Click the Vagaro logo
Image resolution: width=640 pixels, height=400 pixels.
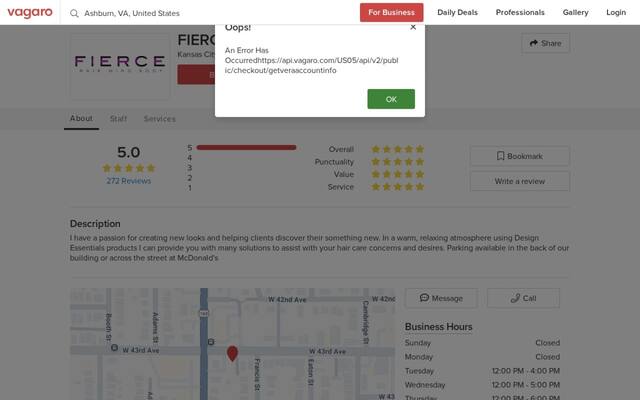pos(30,13)
